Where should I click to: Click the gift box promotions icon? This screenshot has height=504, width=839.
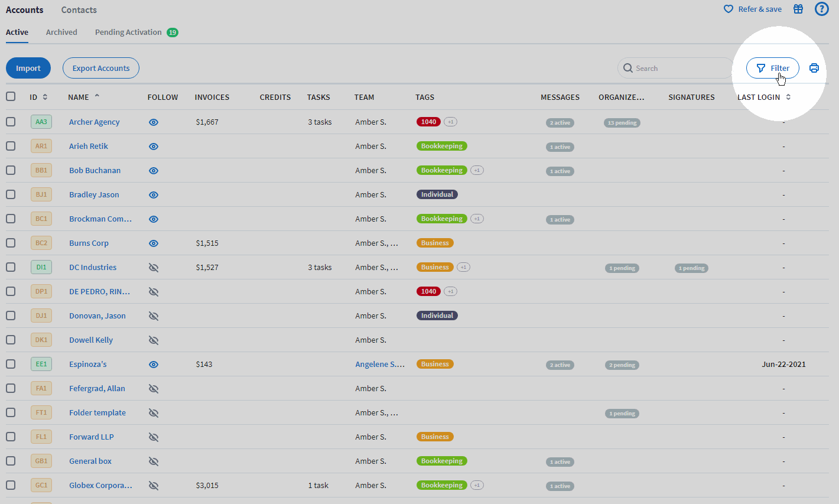coord(798,9)
